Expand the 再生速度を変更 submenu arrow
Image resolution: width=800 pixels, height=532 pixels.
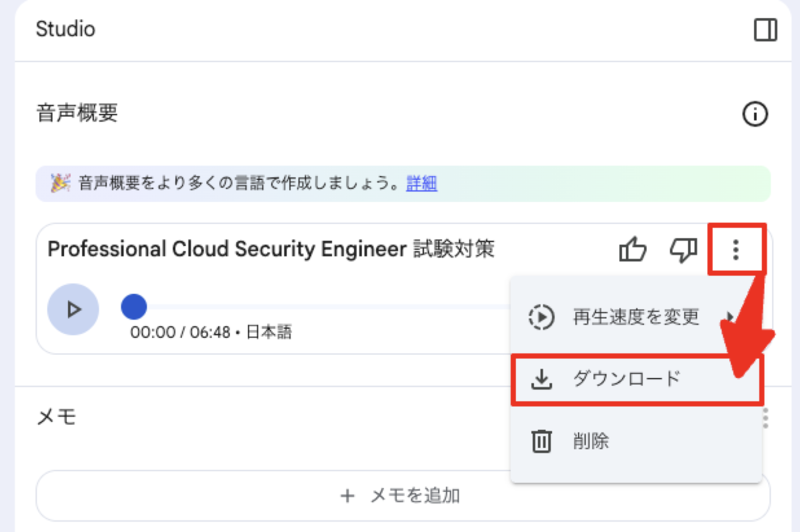tap(731, 317)
